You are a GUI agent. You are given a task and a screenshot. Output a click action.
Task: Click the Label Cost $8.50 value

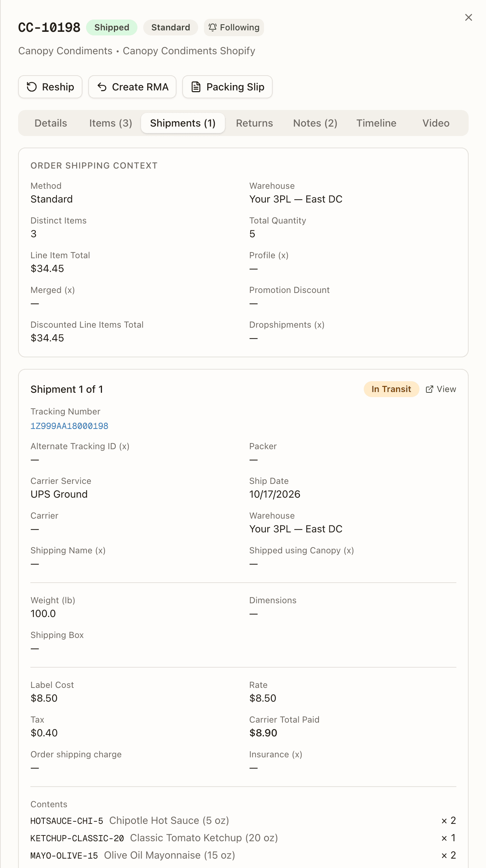click(44, 698)
